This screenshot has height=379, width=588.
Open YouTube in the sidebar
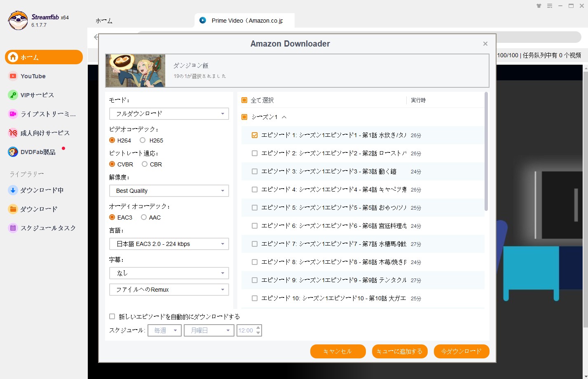44,76
